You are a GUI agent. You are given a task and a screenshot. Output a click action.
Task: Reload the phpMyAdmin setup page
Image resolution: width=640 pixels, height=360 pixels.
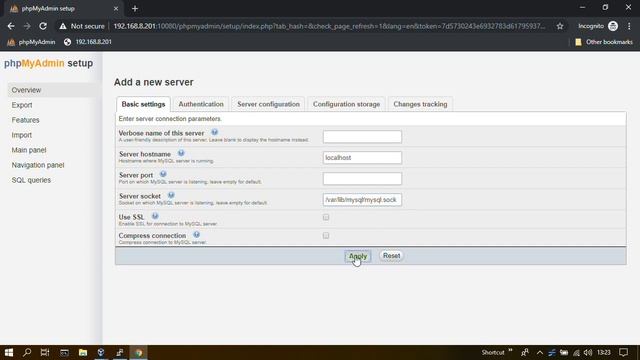click(43, 26)
